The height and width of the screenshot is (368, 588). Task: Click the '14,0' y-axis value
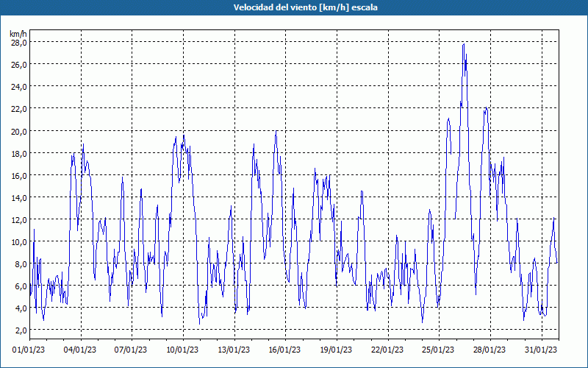coord(19,197)
